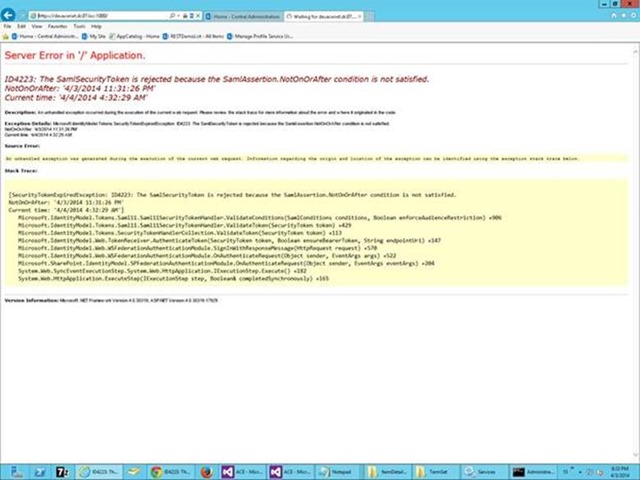The height and width of the screenshot is (480, 640).
Task: Click the SecurityTokenExpiredException stack trace line
Action: (232, 195)
